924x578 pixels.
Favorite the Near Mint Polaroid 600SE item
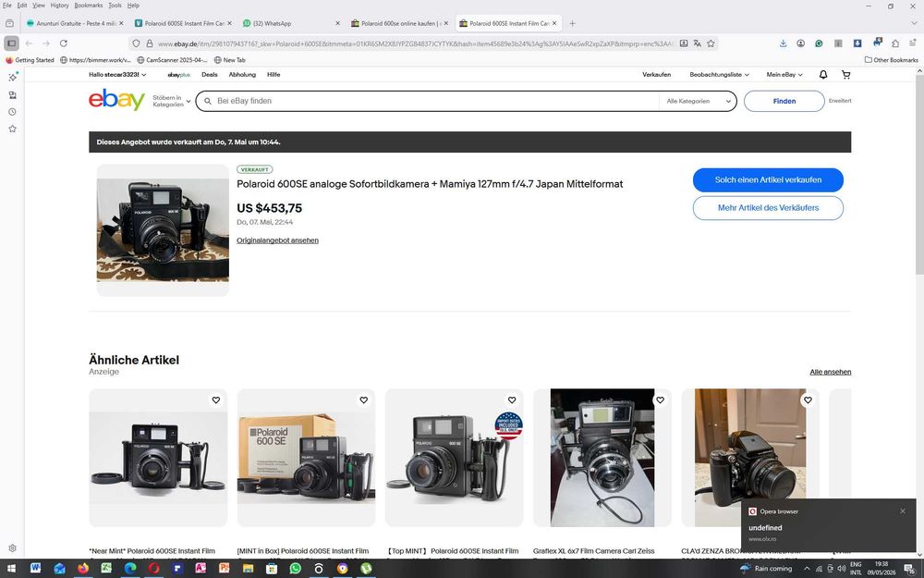click(216, 400)
